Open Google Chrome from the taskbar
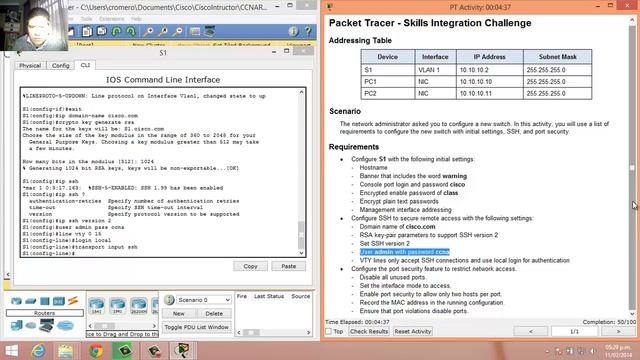640x360 pixels. (x=96, y=351)
